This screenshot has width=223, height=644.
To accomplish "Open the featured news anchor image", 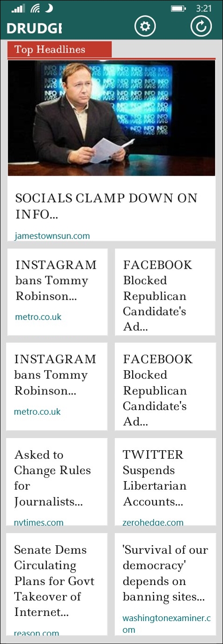I will [111, 118].
